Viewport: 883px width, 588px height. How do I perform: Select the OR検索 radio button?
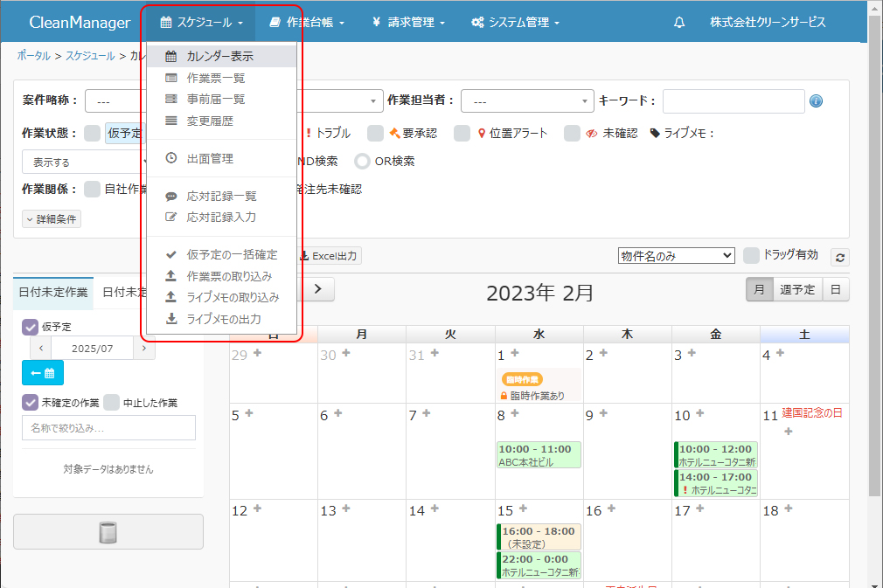pos(363,162)
